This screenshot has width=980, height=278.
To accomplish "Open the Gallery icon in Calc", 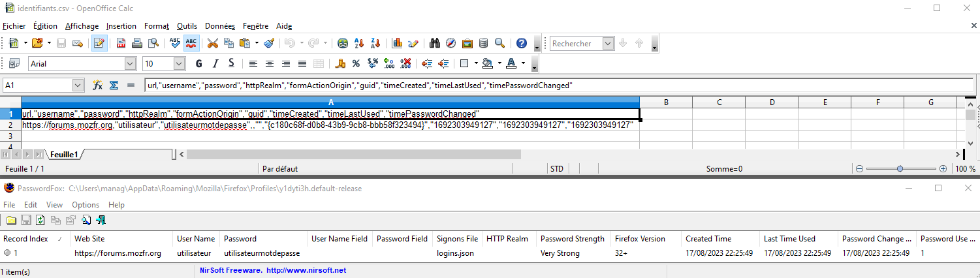I will [x=467, y=43].
